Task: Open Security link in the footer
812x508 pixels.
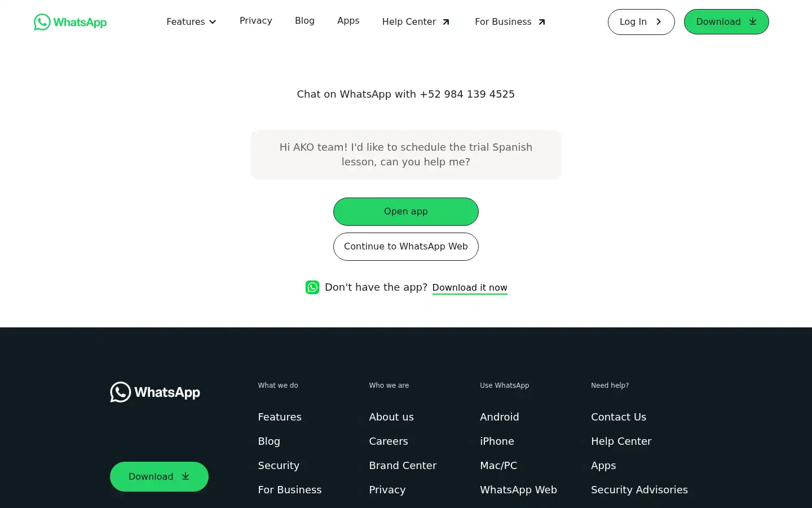Action: 279,466
